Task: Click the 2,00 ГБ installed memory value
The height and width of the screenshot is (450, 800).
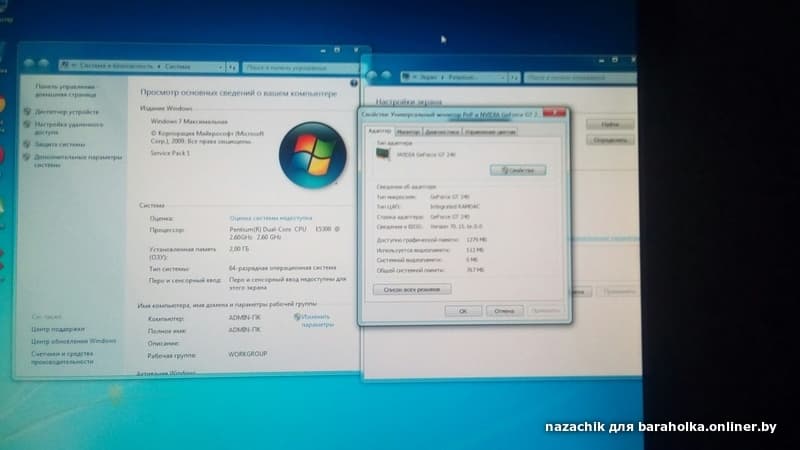Action: coord(239,249)
